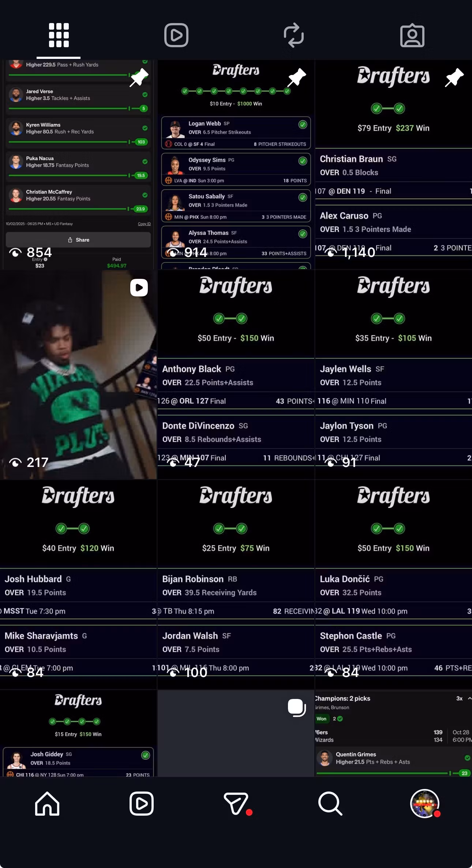Tap the 'Bijan Robinson' player name

[193, 579]
